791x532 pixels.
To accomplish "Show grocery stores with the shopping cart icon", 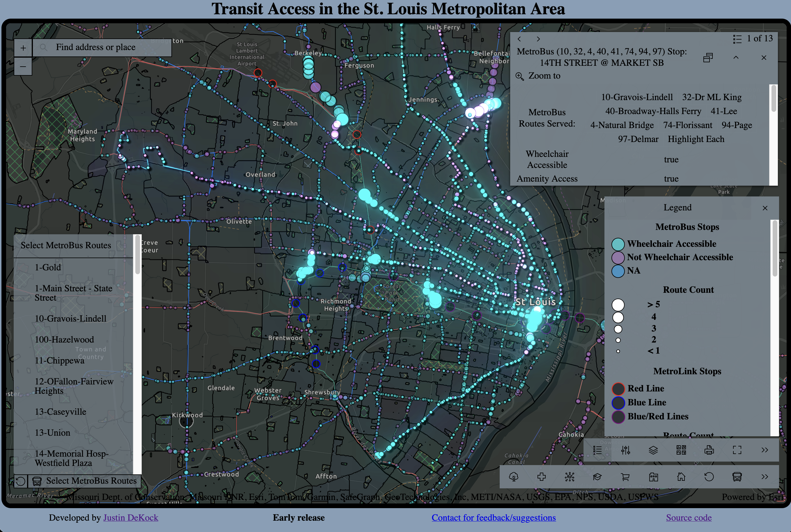I will (625, 477).
